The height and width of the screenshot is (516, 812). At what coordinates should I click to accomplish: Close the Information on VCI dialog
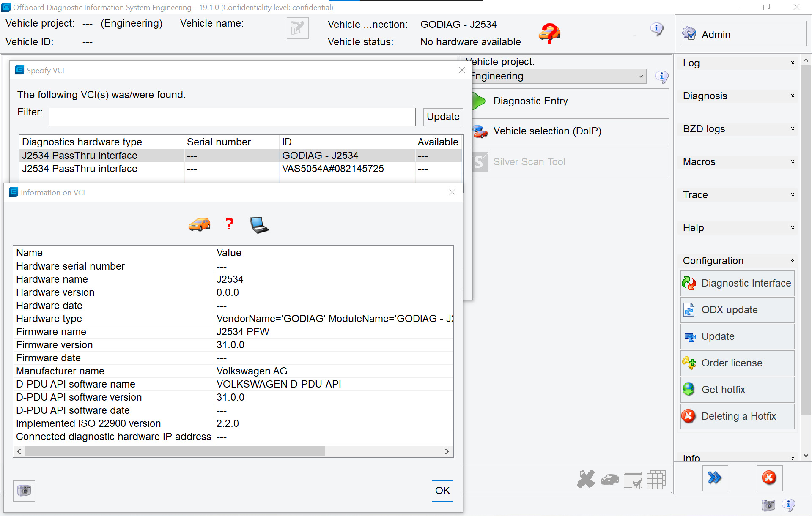pos(452,192)
